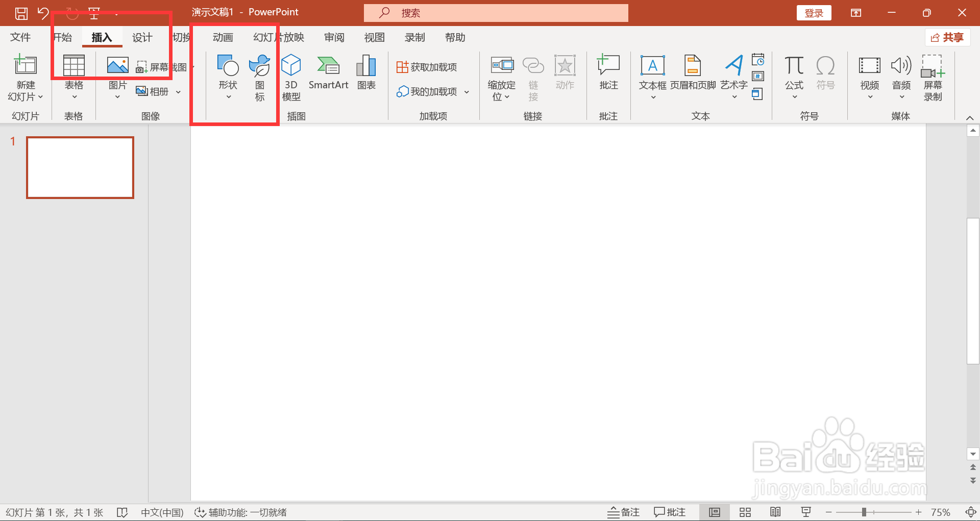Adjust the zoom slider handle
Image resolution: width=980 pixels, height=521 pixels.
pyautogui.click(x=864, y=512)
